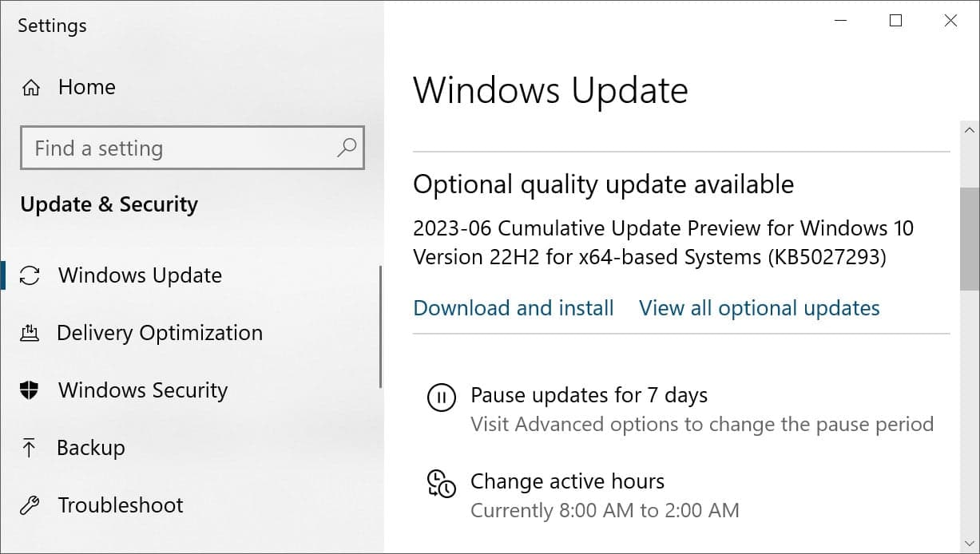Screen dimensions: 980x554
Task: Select the Windows Update refresh icon
Action: coord(30,275)
